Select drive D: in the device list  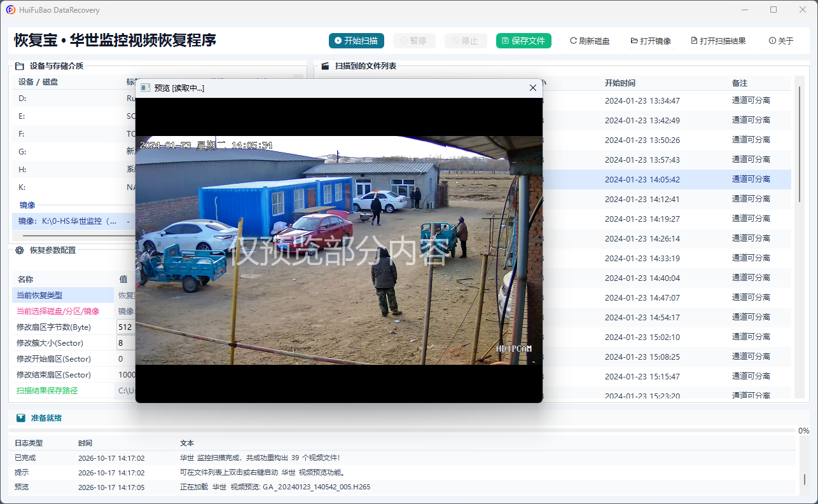(74, 99)
